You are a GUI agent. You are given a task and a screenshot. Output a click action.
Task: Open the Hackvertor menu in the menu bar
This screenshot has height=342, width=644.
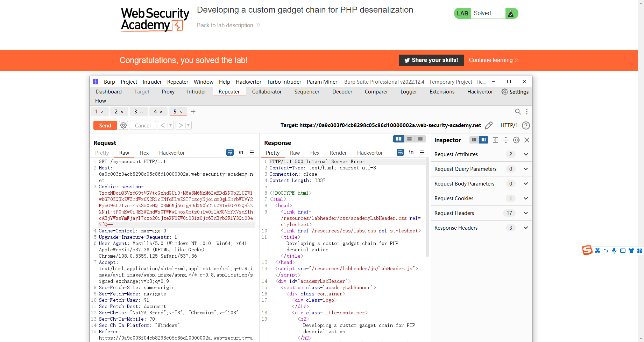click(248, 82)
